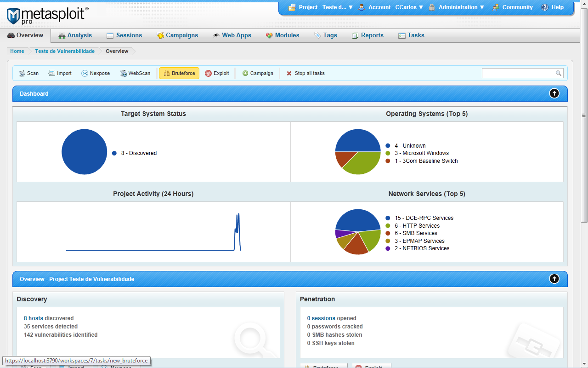
Task: Click the Tasks tab icon
Action: 402,35
